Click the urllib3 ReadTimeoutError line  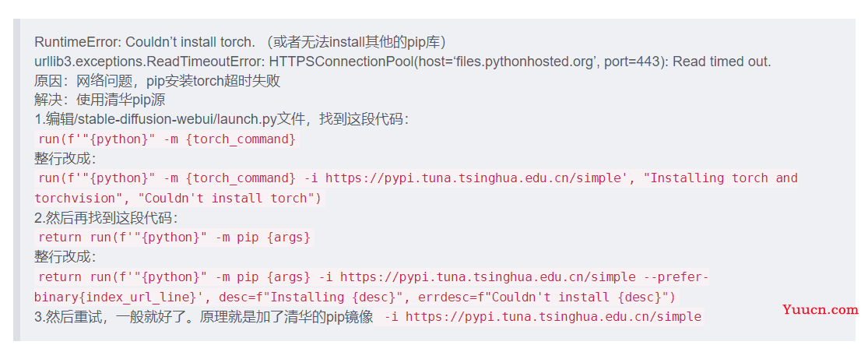click(402, 62)
